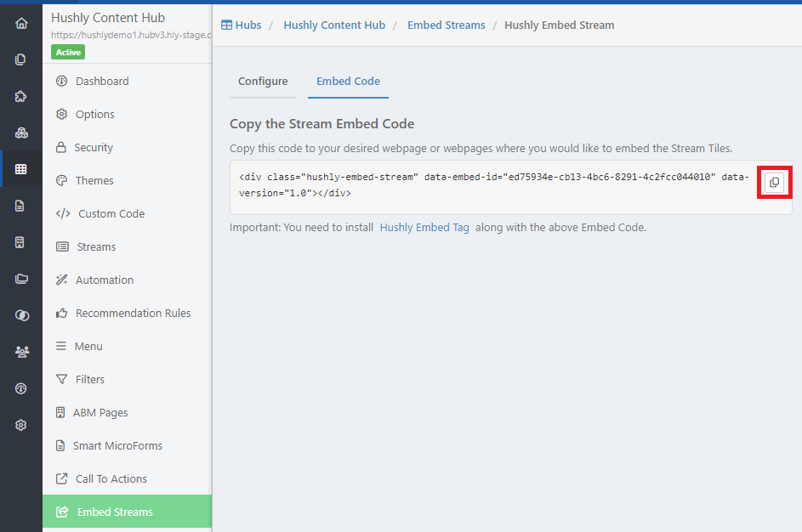The width and height of the screenshot is (802, 532).
Task: Click the Automation magic wand icon
Action: [62, 280]
